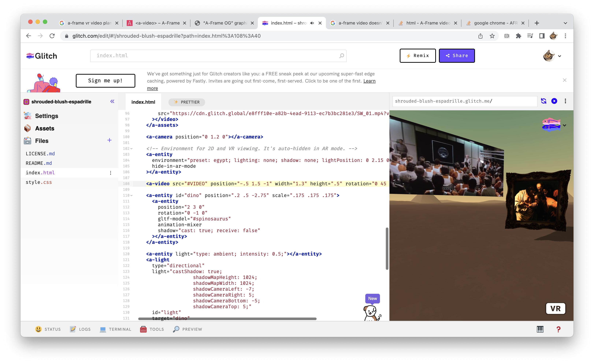Click the Glitch fish logo
Viewport: 594px width, 364px height.
coord(30,56)
